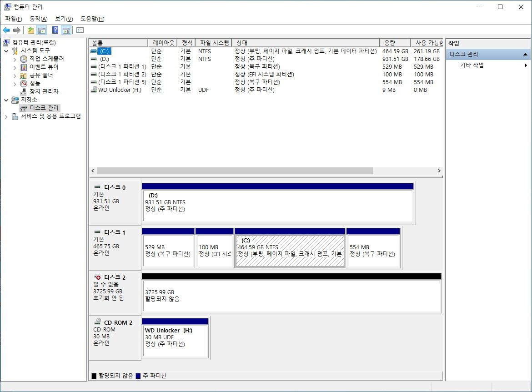Select 디스크 관리 in the tree
Viewport: 532px width, 392px height.
click(x=44, y=108)
